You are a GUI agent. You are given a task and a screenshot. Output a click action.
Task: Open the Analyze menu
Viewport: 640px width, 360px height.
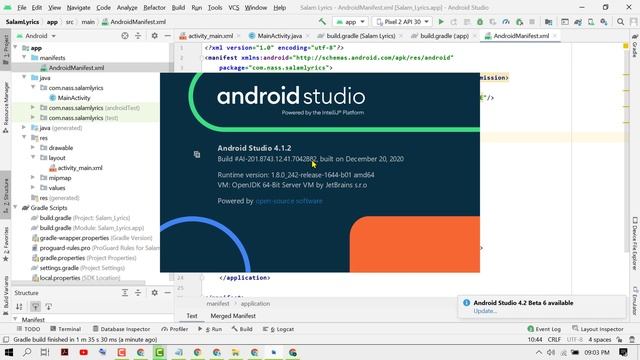click(127, 7)
